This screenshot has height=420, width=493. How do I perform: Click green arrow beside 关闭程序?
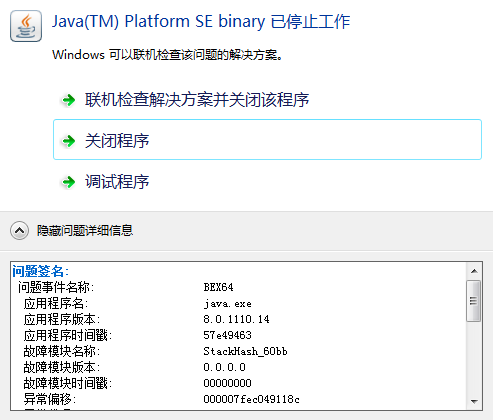[x=69, y=141]
